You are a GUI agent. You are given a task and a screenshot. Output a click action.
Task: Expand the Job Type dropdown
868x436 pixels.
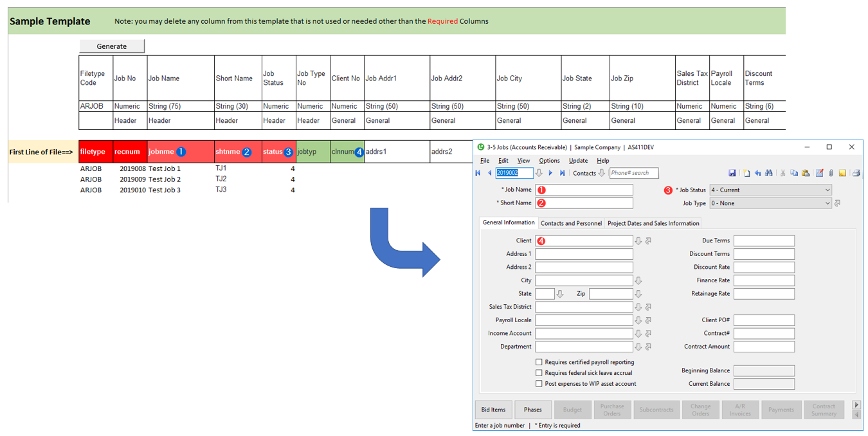[827, 203]
